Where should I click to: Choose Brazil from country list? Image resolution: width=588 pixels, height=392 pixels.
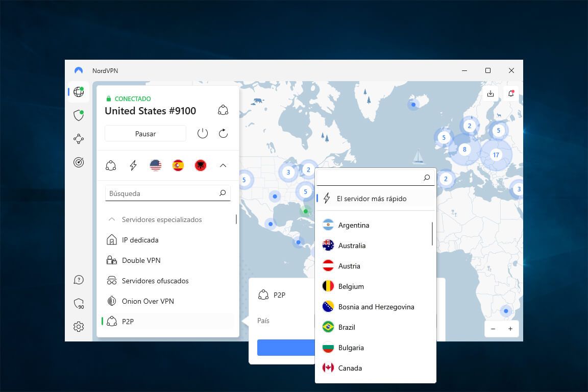pos(375,327)
